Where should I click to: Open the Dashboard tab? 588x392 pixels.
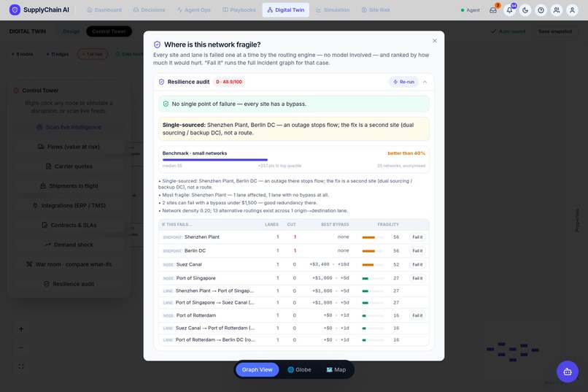pyautogui.click(x=104, y=10)
